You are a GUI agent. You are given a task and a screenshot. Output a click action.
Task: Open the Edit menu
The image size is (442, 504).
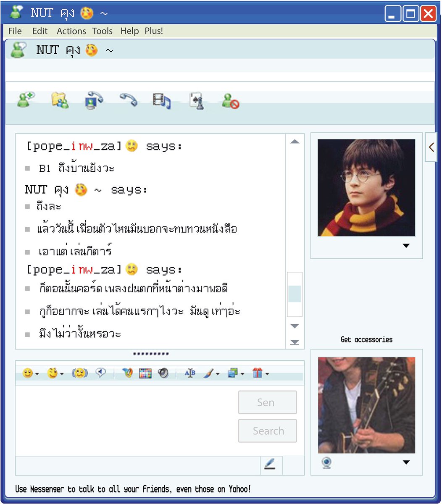coord(40,31)
